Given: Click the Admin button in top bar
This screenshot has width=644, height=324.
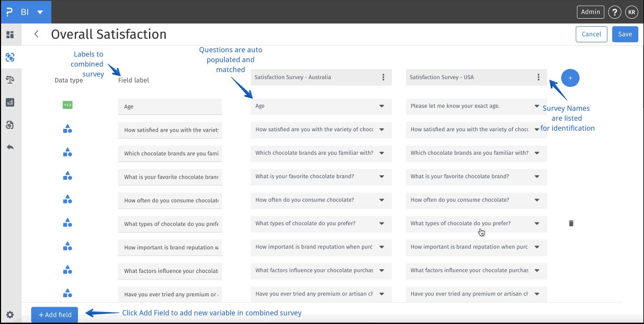Looking at the screenshot, I should 590,12.
